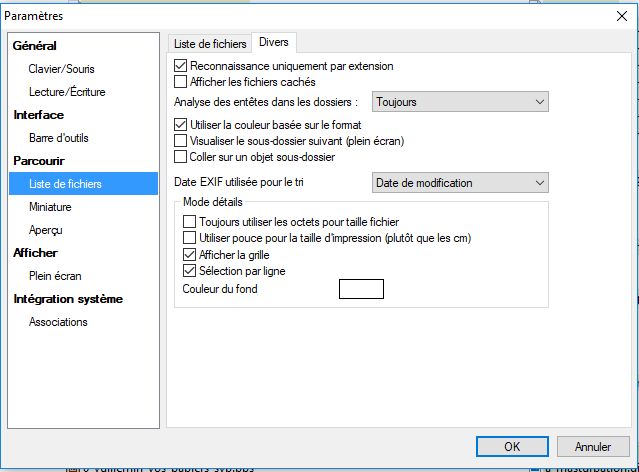Enable 'Coller sur un objet sous-dossier'
This screenshot has width=639, height=472.
(x=181, y=157)
